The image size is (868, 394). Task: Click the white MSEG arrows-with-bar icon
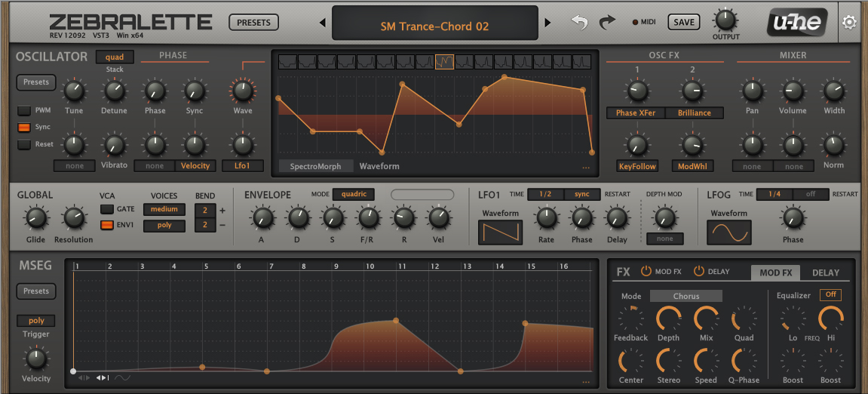(x=103, y=378)
